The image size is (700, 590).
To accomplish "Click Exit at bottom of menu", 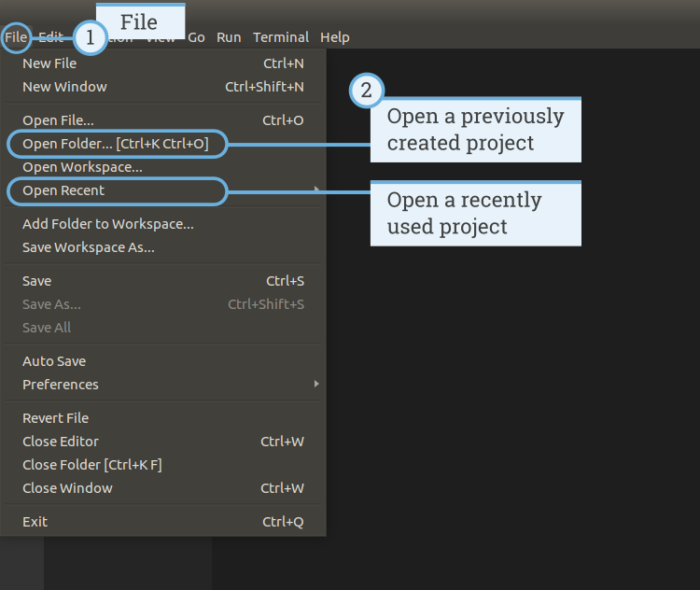I will coord(163,522).
